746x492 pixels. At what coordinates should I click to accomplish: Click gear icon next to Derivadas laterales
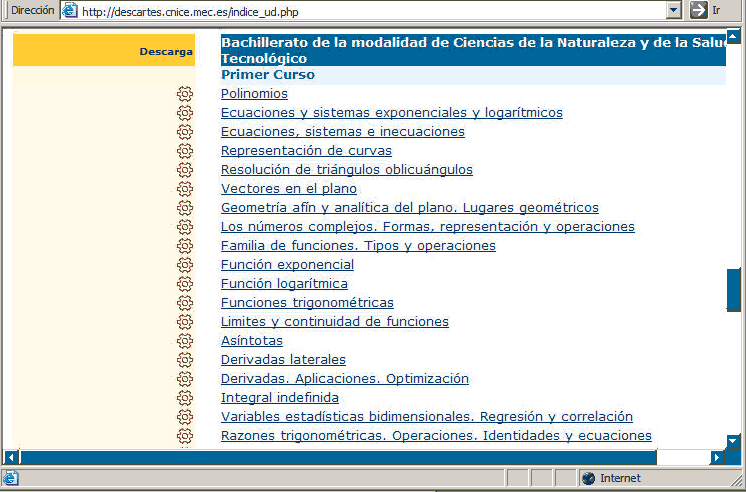tap(185, 360)
